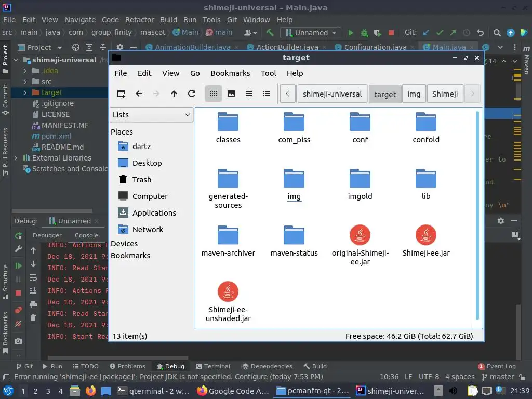The image size is (532, 399).
Task: Select the confold folder
Action: (426, 128)
